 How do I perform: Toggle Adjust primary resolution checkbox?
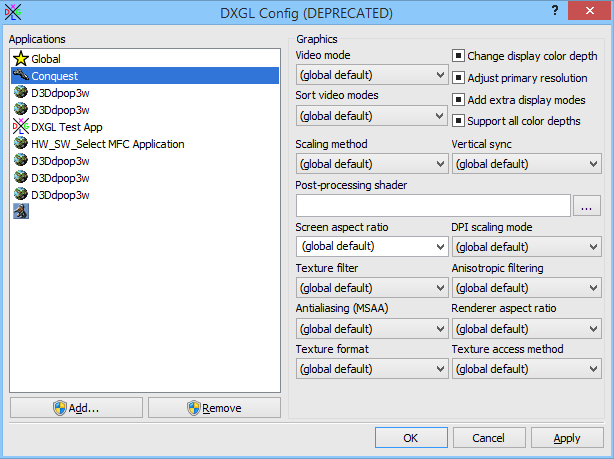[458, 78]
